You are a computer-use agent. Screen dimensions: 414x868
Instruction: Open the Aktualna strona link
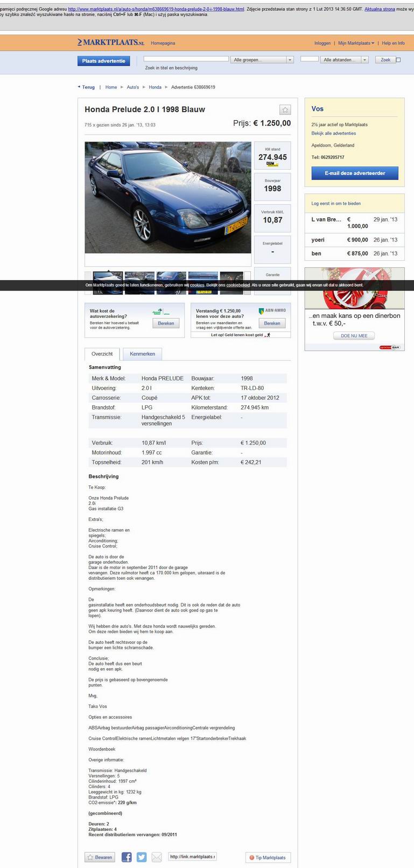coord(380,9)
